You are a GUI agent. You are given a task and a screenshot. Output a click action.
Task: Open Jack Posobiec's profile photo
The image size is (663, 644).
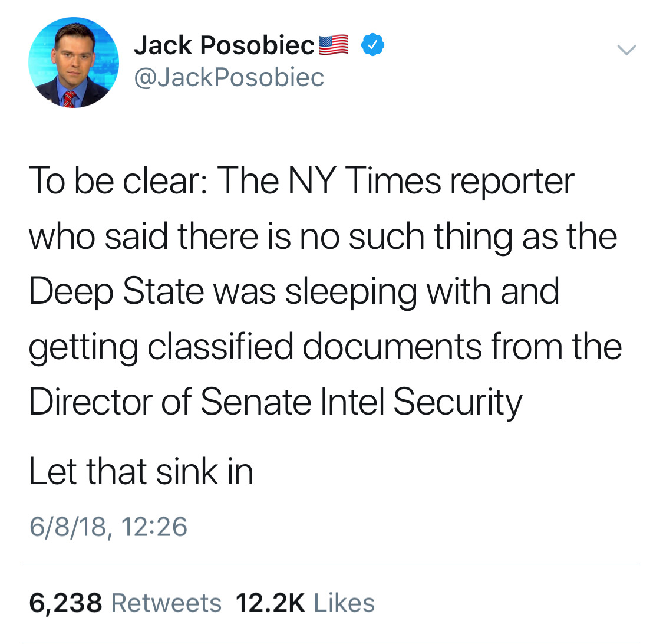click(74, 62)
